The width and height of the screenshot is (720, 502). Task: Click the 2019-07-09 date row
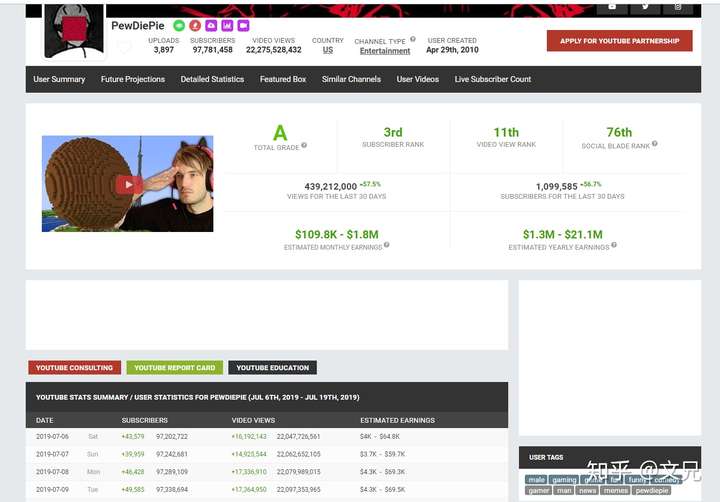point(267,490)
